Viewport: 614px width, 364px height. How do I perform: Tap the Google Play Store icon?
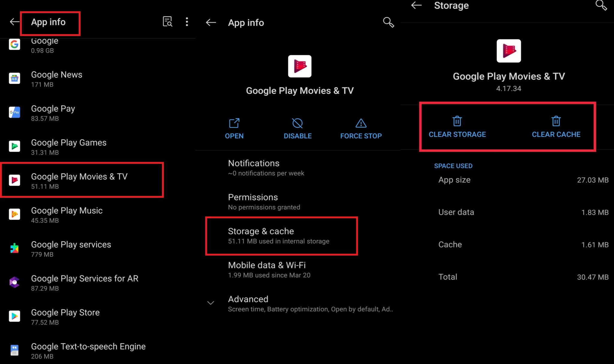[14, 316]
